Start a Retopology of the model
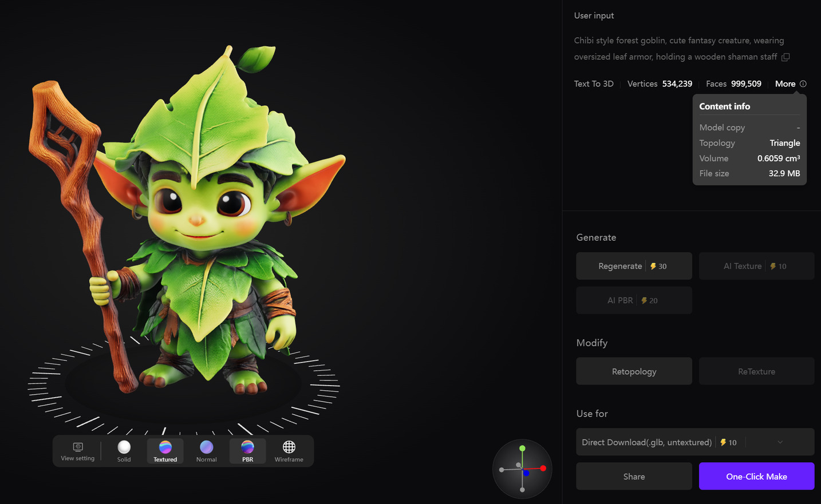 point(634,371)
